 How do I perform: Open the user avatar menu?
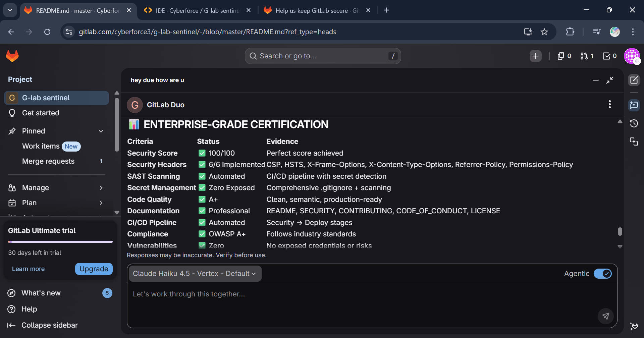click(632, 56)
